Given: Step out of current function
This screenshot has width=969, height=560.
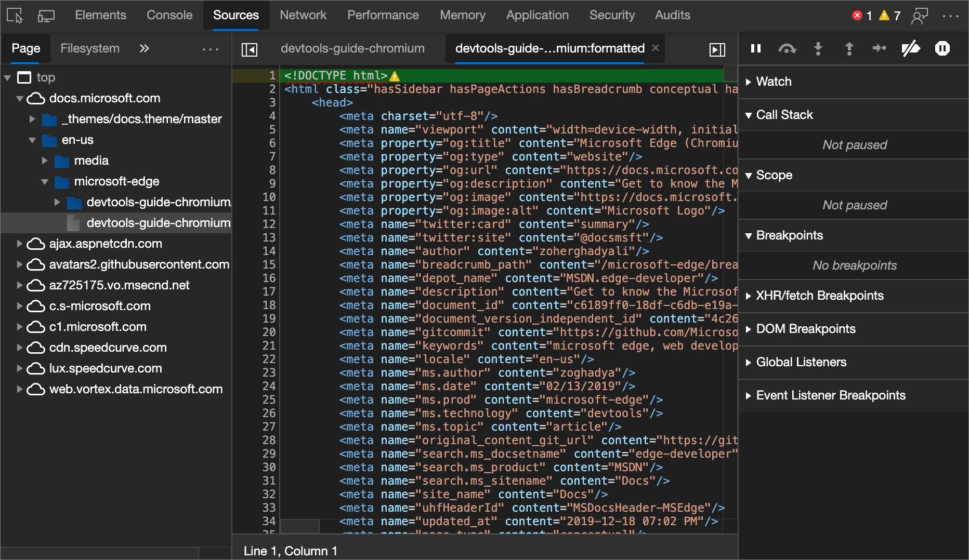Looking at the screenshot, I should tap(849, 48).
